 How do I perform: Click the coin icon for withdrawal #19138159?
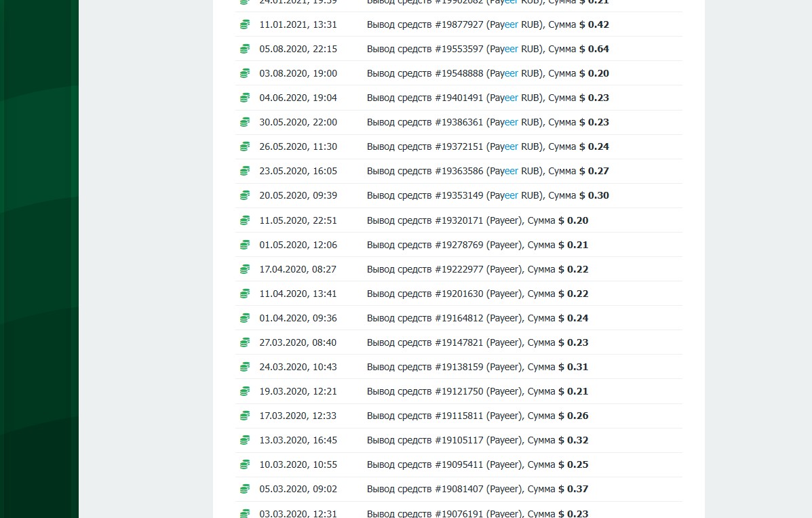244,367
